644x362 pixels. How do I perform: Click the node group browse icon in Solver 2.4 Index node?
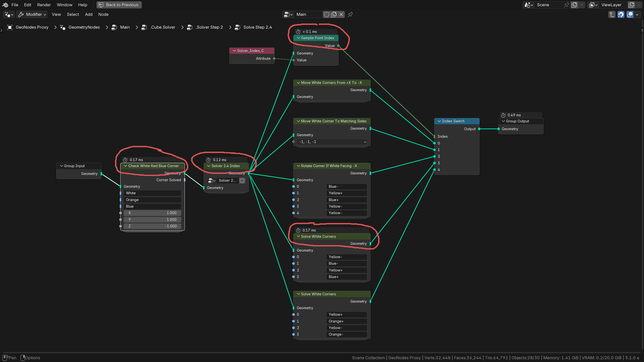[x=212, y=180]
